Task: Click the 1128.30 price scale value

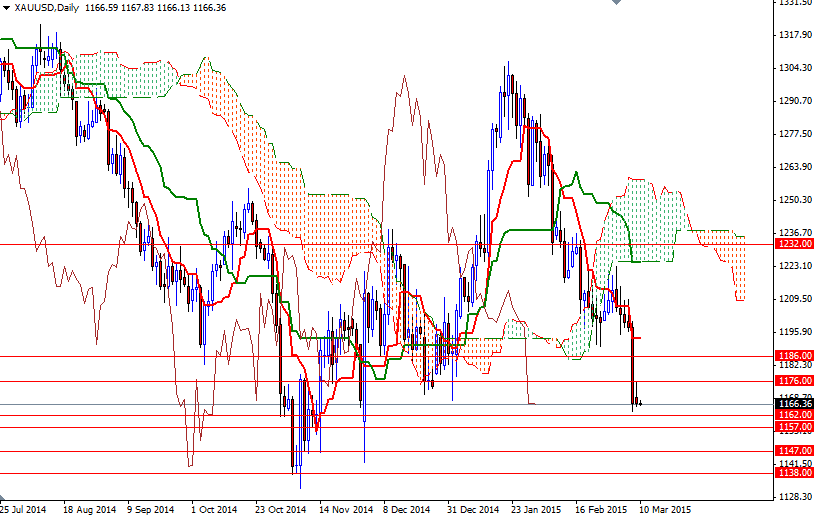Action: (x=795, y=497)
